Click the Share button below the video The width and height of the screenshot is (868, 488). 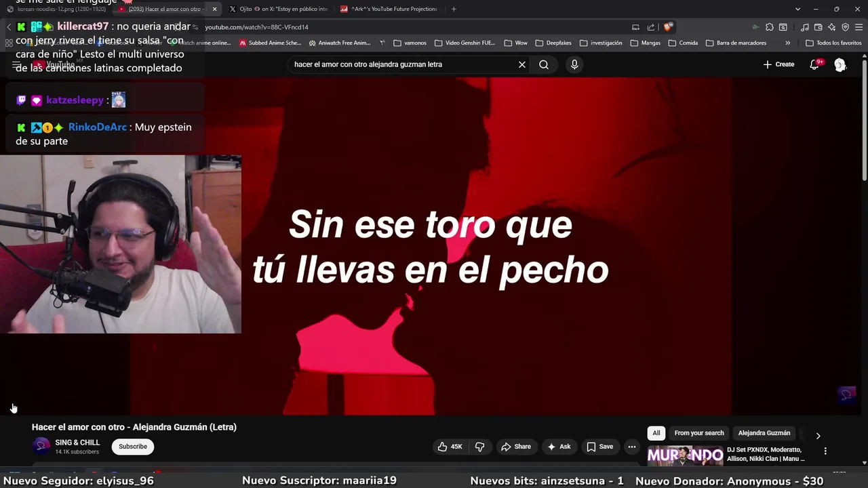[516, 447]
